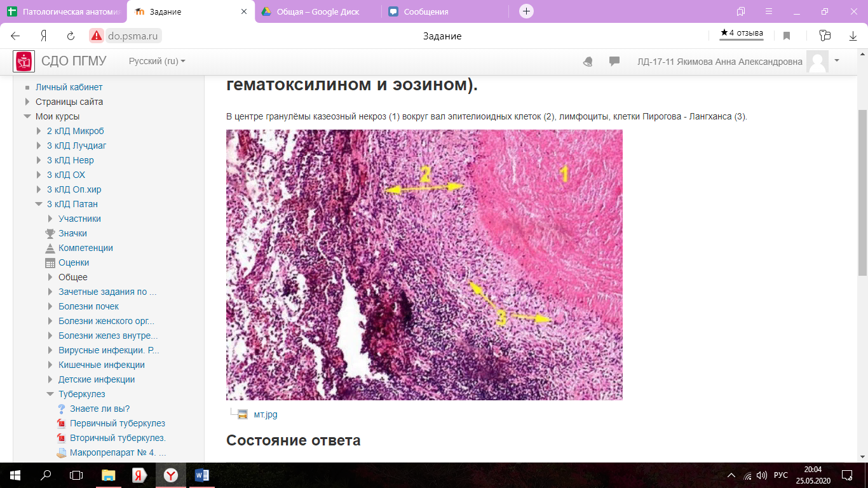Open the taskbar clock 20:04 date
Viewport: 868px width, 488px height.
[x=813, y=475]
